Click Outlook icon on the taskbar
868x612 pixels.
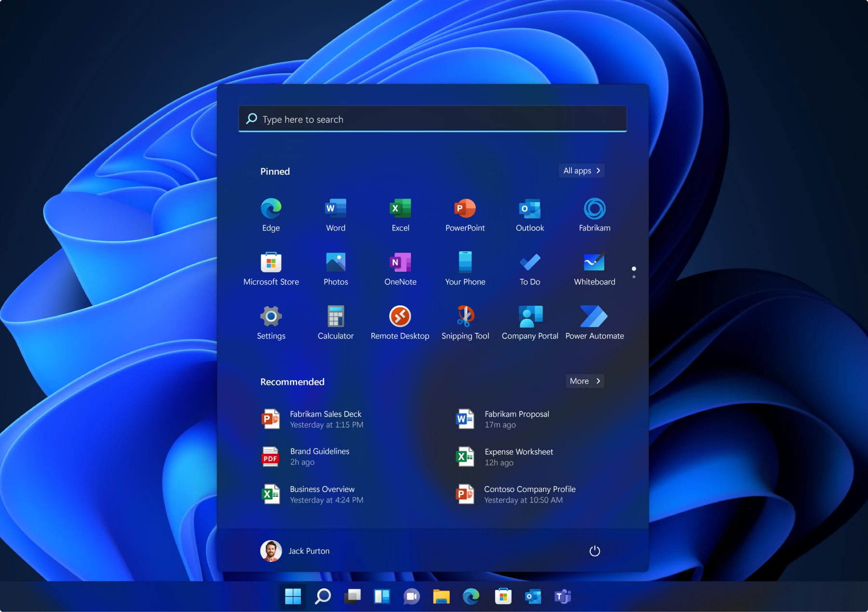(x=533, y=597)
